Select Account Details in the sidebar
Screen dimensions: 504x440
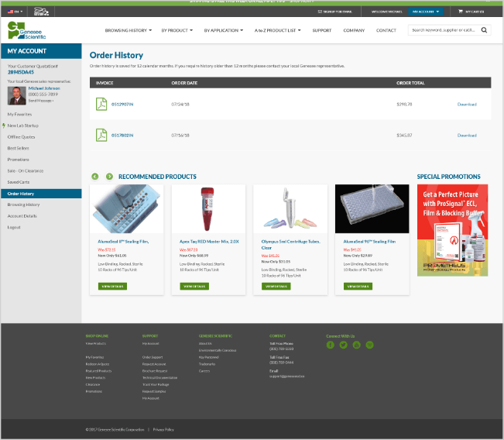(22, 216)
